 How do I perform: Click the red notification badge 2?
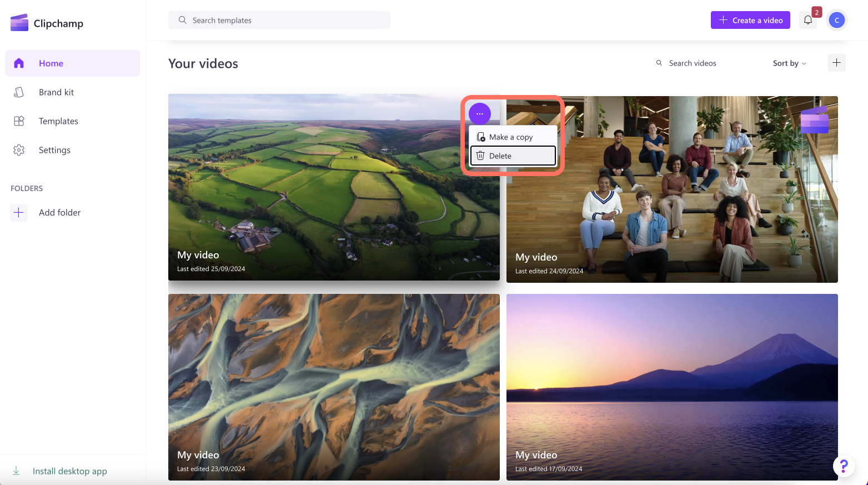pos(817,12)
